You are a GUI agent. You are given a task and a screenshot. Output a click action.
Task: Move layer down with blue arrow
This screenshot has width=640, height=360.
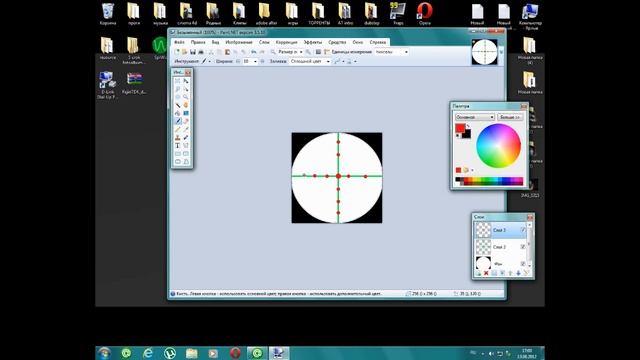click(518, 273)
